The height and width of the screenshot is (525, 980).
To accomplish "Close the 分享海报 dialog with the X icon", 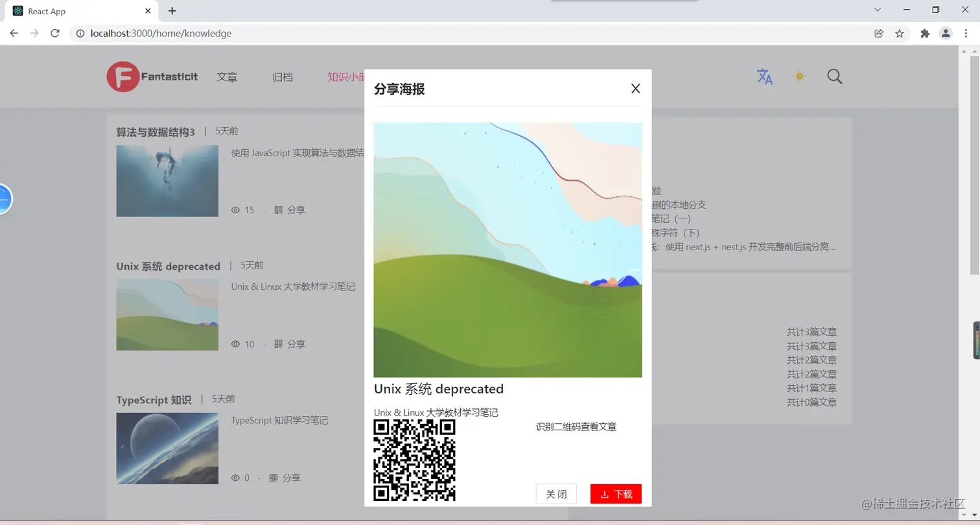I will tap(635, 89).
